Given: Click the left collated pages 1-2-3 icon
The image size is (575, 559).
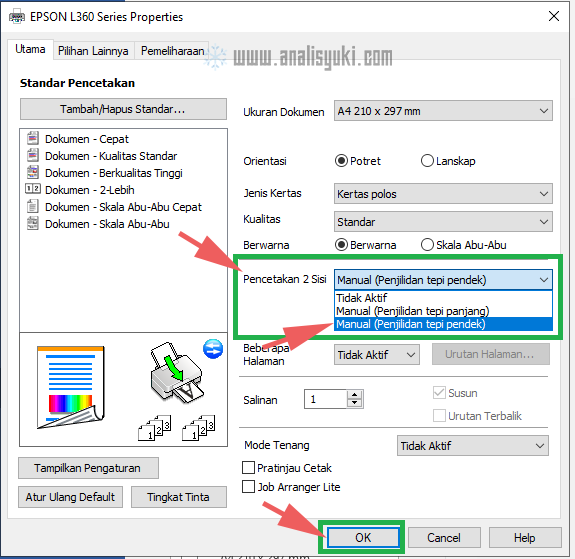Looking at the screenshot, I should (155, 428).
